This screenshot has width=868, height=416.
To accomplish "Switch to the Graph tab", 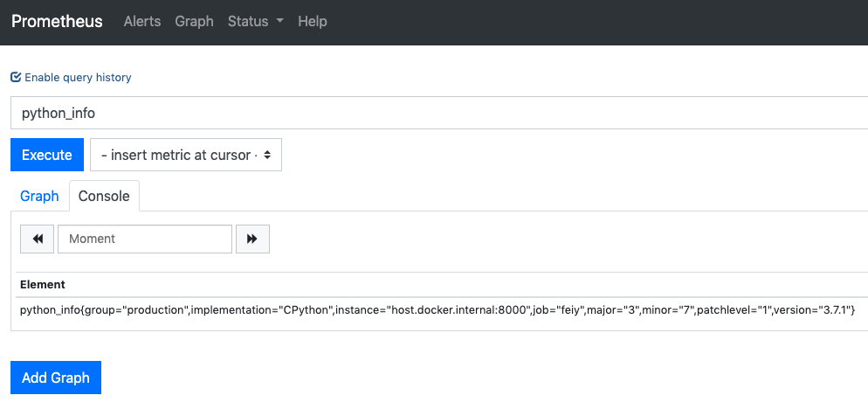I will click(x=39, y=196).
